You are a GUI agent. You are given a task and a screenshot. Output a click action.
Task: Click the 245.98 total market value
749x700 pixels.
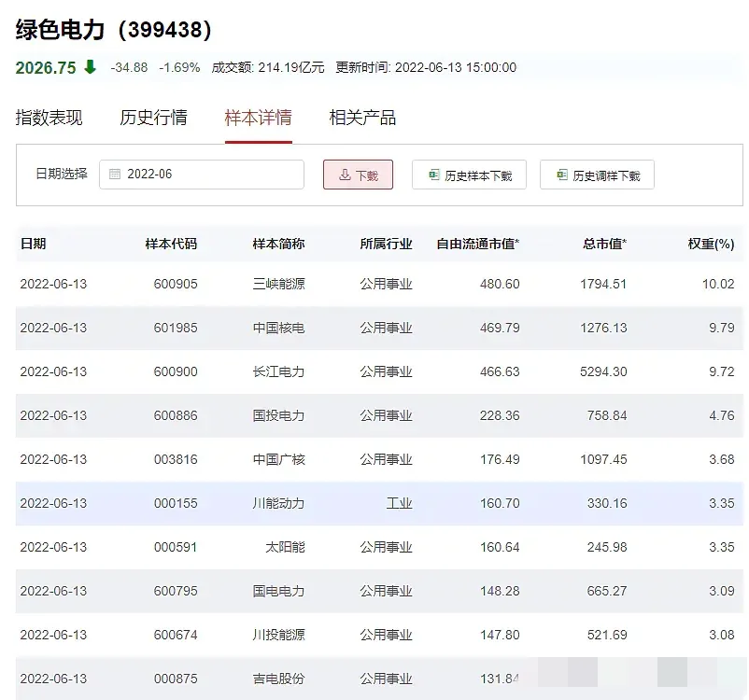607,548
